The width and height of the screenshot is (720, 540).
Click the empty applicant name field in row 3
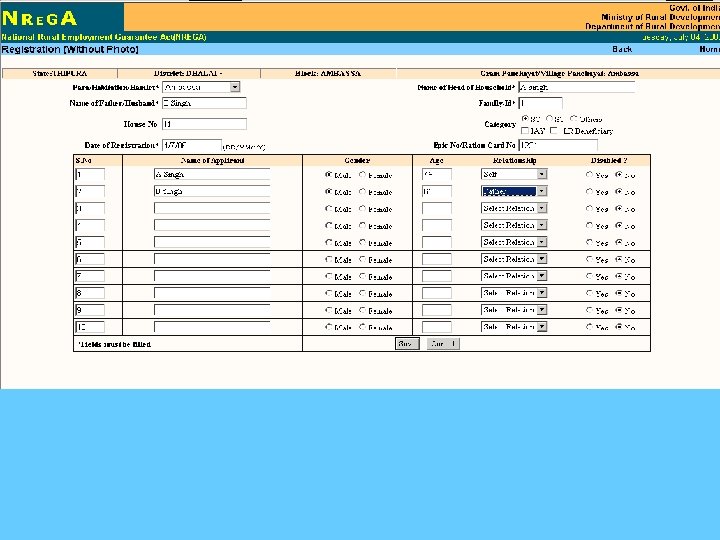[x=212, y=208]
